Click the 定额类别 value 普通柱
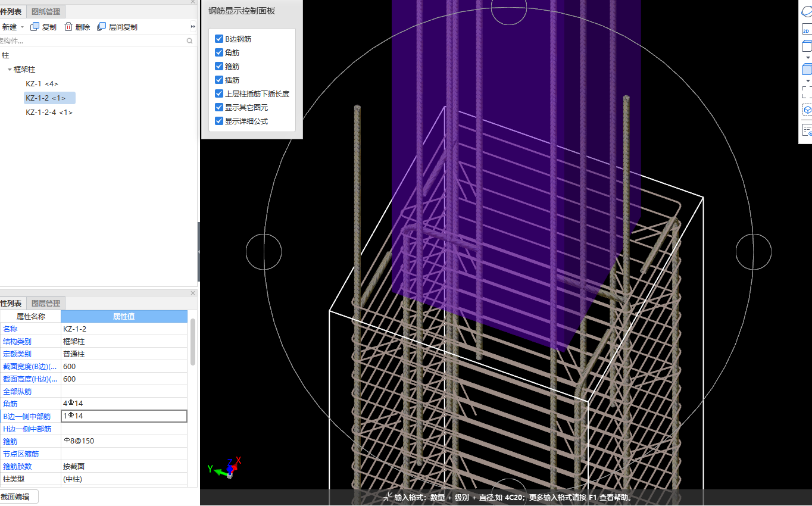This screenshot has width=812, height=506. point(124,354)
